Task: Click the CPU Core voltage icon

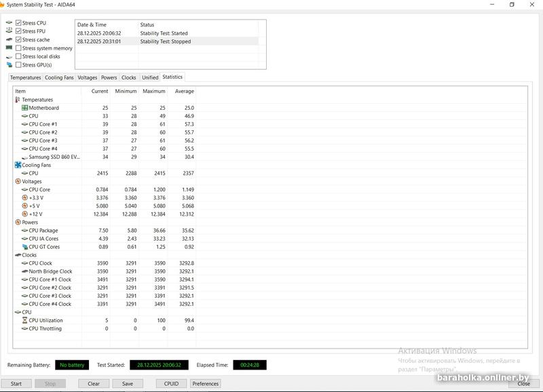Action: click(x=24, y=190)
